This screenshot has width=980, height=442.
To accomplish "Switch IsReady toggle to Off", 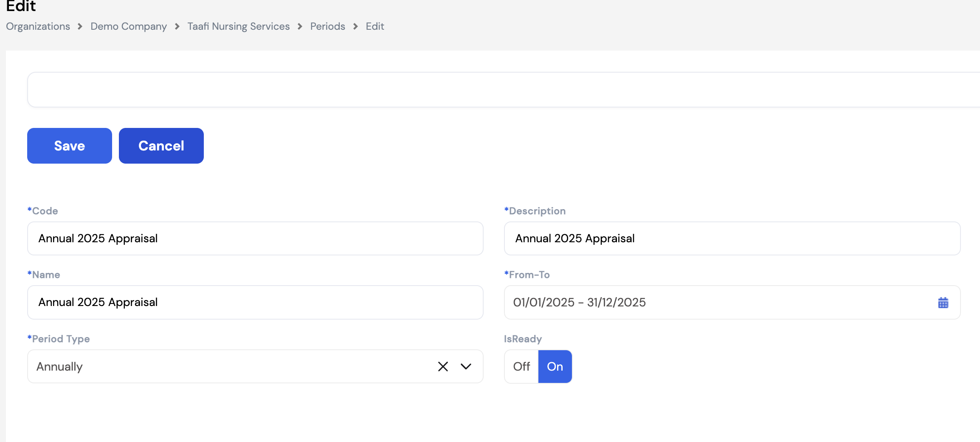I will 521,366.
